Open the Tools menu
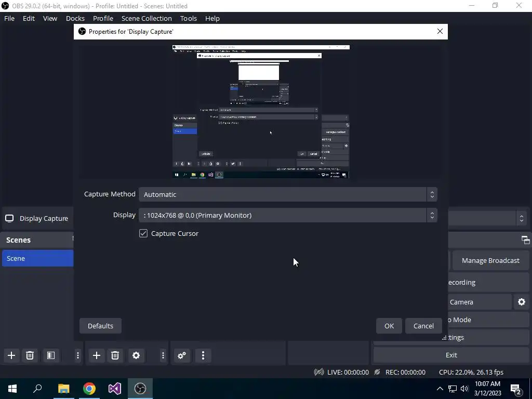 coord(188,18)
